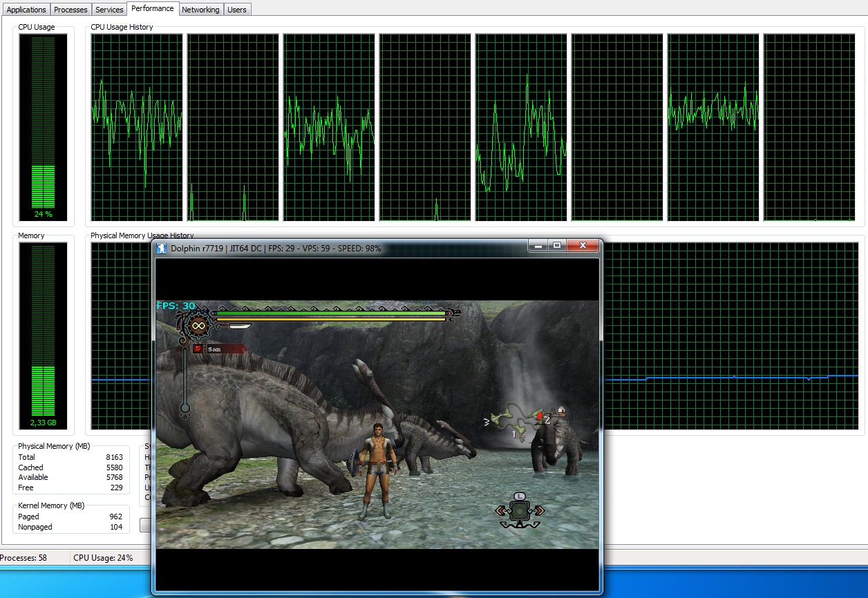The image size is (868, 598).
Task: Click the red icon beside the Sam name tag
Action: point(198,349)
